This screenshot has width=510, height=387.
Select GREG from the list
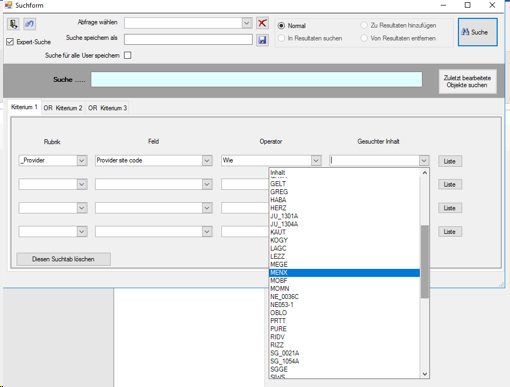tap(344, 192)
